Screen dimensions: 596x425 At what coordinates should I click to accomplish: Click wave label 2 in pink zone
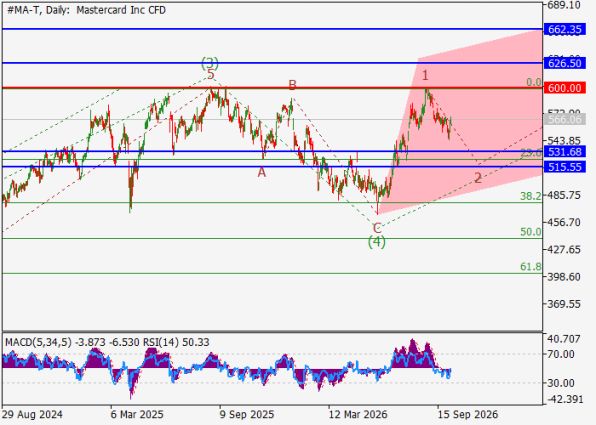point(478,178)
